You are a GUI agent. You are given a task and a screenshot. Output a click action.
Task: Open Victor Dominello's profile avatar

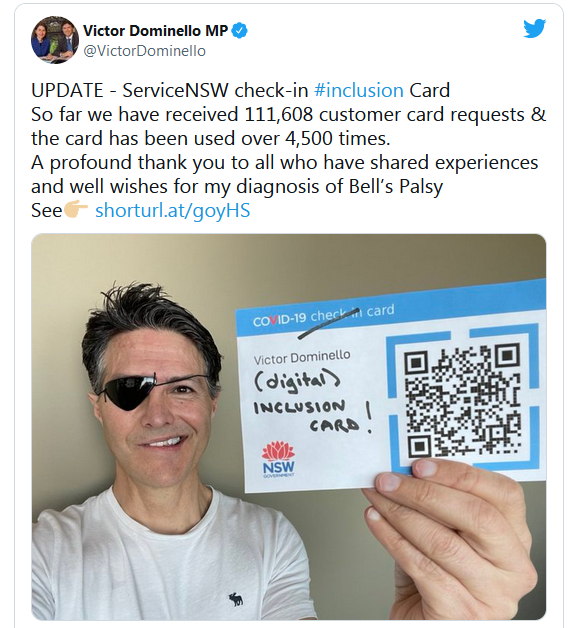click(x=55, y=40)
